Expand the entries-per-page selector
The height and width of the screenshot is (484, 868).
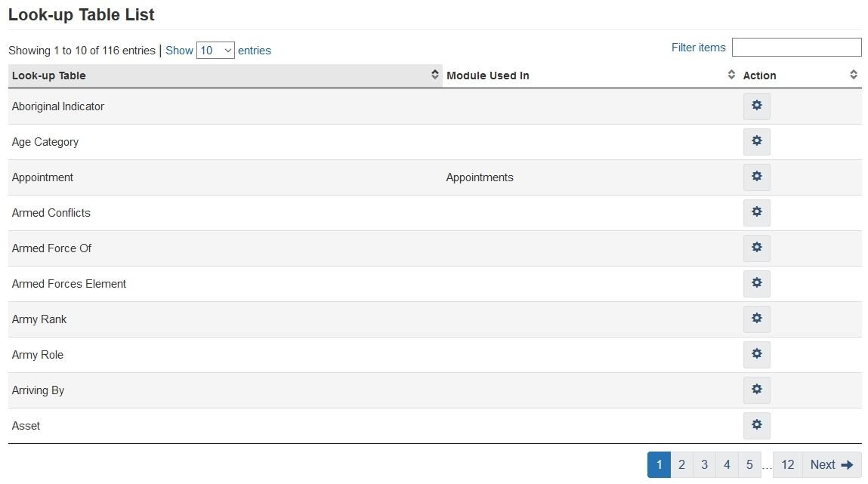tap(217, 50)
